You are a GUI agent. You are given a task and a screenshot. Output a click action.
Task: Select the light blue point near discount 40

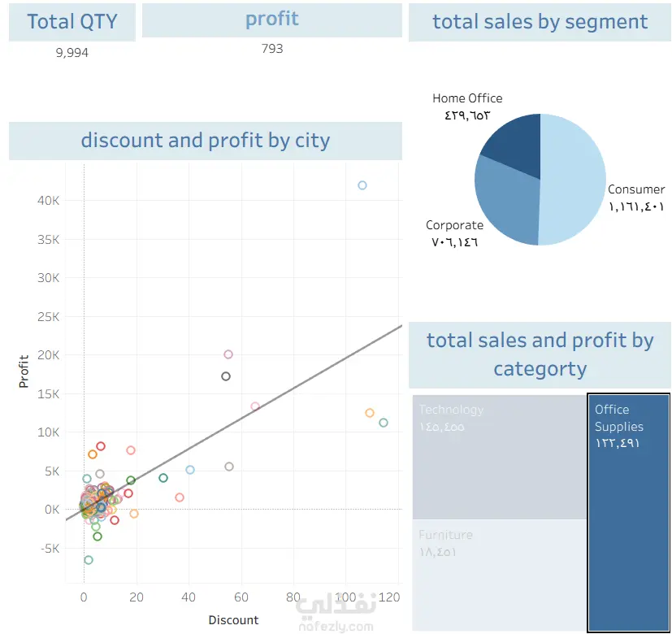tap(190, 469)
